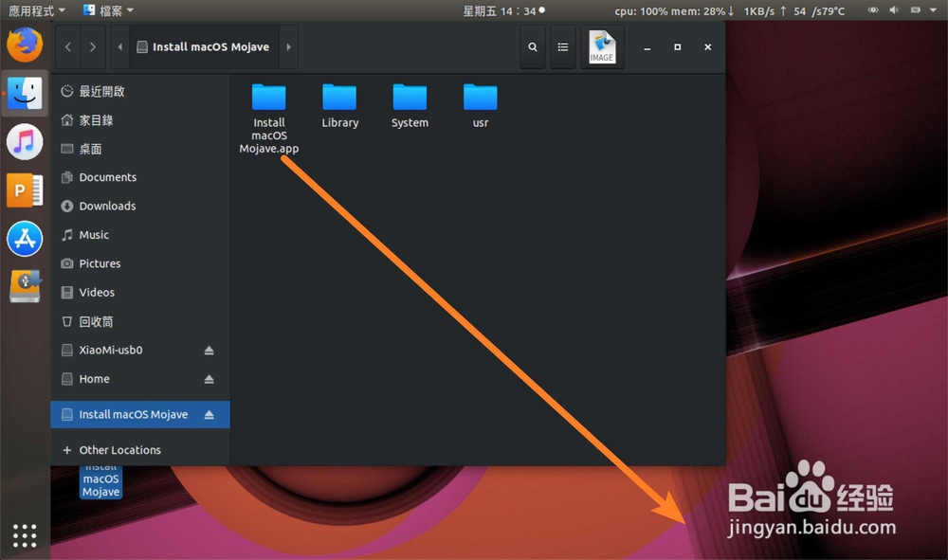Open the Library folder
The width and height of the screenshot is (948, 560).
339,106
